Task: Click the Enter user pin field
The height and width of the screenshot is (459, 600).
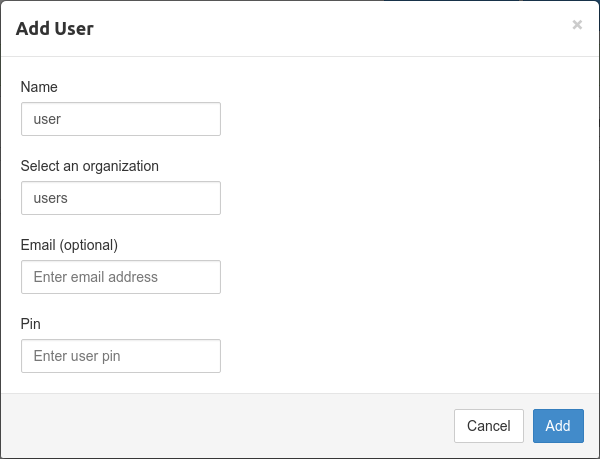Action: [121, 356]
